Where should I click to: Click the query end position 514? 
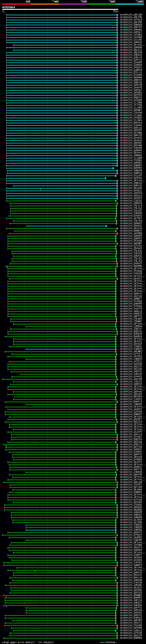[115, 11]
